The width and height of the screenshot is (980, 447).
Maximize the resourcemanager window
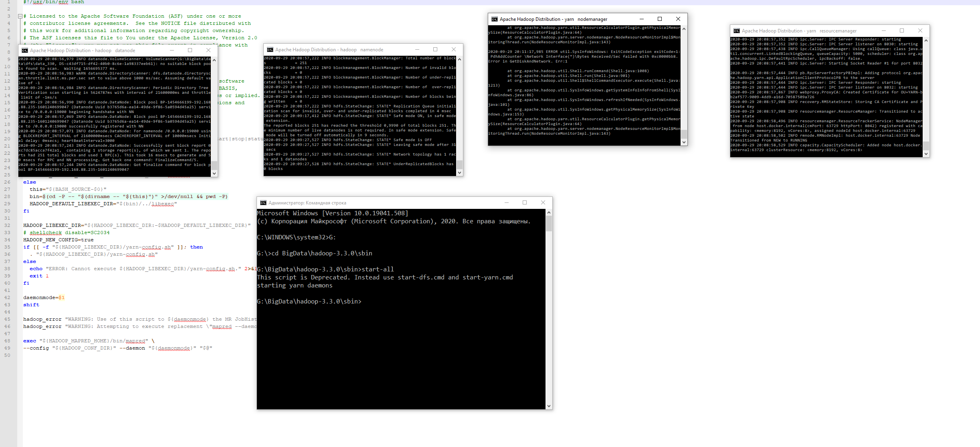[902, 30]
